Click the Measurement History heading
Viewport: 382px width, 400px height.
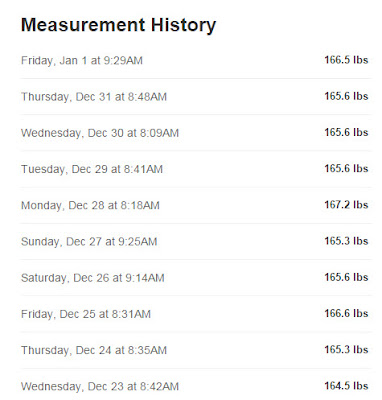118,25
